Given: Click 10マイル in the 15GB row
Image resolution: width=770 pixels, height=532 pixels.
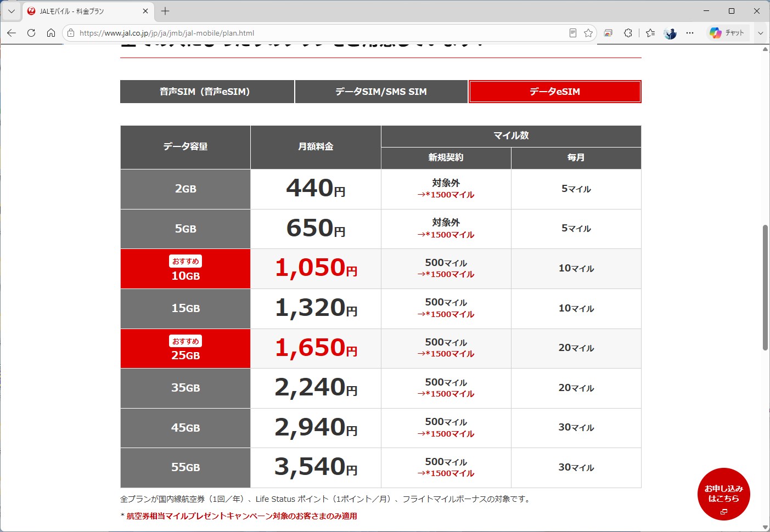Looking at the screenshot, I should click(576, 309).
